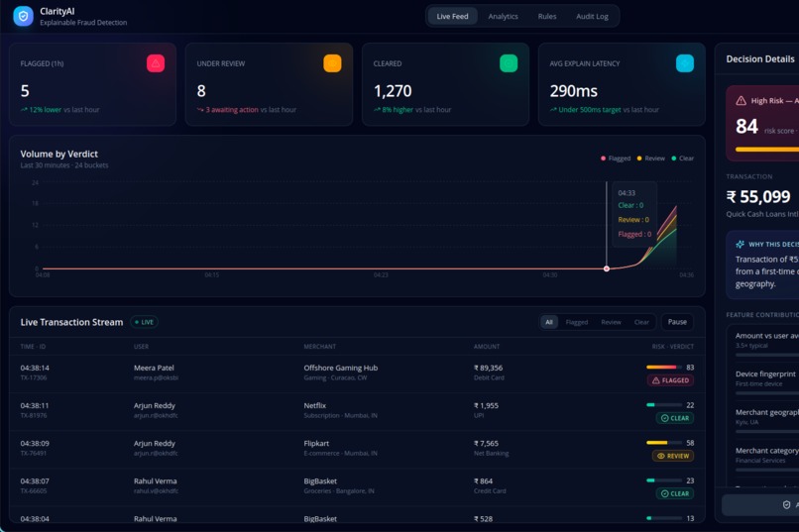Screen dimensions: 799x532
Task: Click the High Risk warning triangle icon
Action: 741,101
